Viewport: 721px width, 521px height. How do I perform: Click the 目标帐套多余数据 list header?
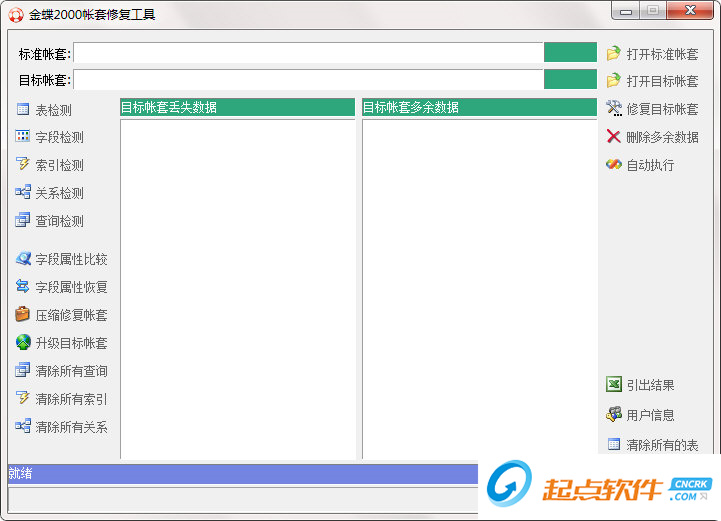point(480,107)
